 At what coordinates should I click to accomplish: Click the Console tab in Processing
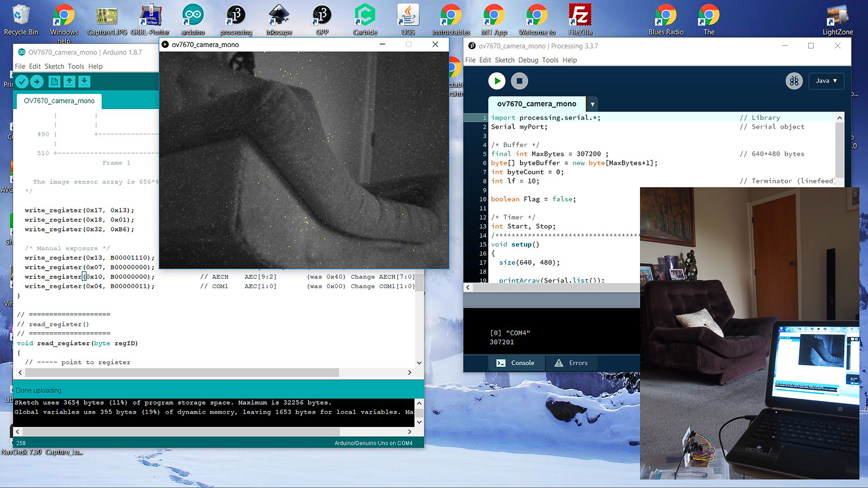516,362
